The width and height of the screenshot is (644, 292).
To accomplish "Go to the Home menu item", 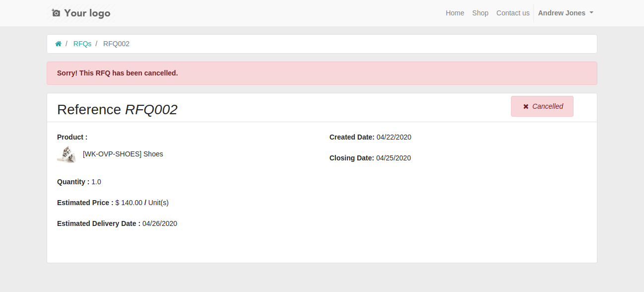I will (454, 13).
